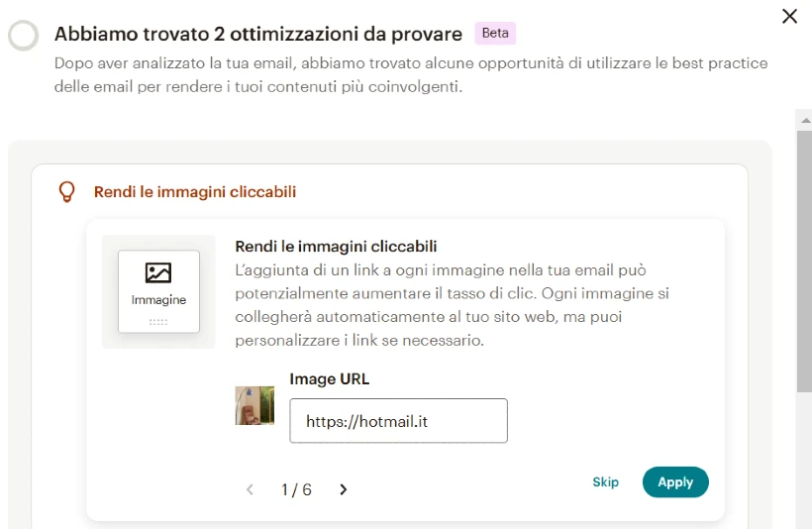Click the Abbiamo trovato 2 ottimizzazioni heading

pos(257,34)
